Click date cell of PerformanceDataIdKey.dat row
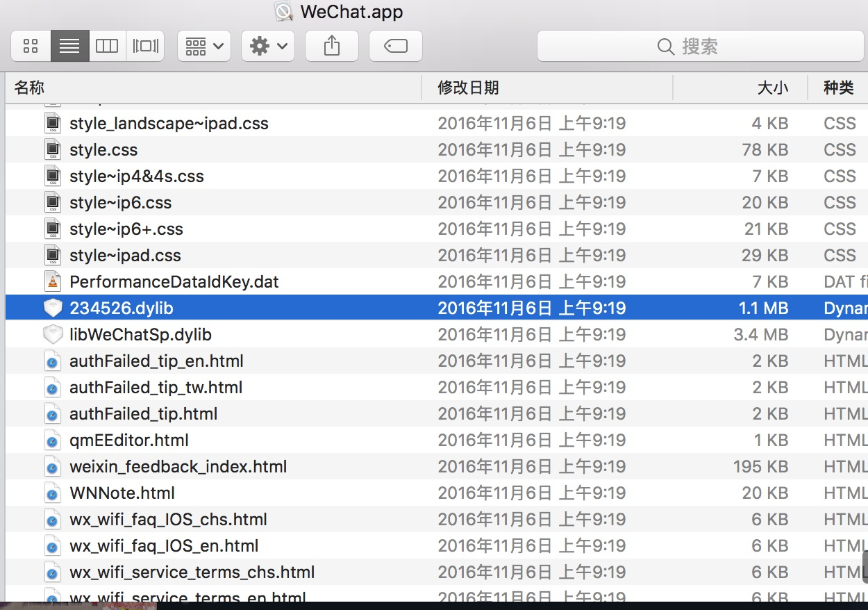This screenshot has height=610, width=868. pos(532,282)
